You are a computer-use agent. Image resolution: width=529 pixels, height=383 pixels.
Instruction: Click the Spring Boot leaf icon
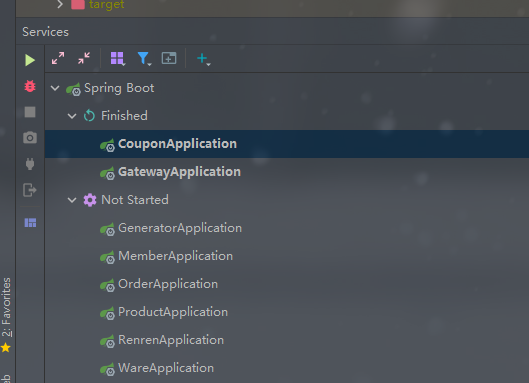point(74,89)
